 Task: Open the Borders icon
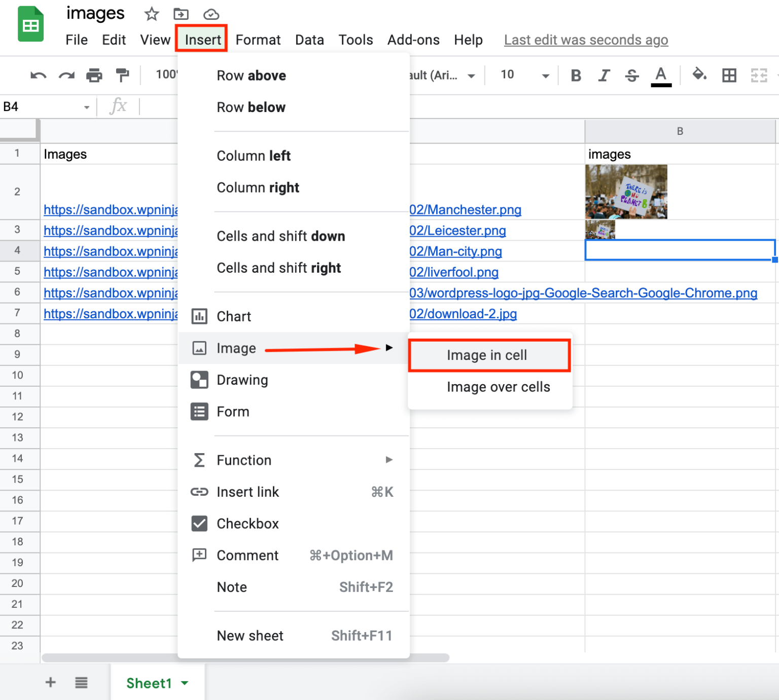(729, 75)
